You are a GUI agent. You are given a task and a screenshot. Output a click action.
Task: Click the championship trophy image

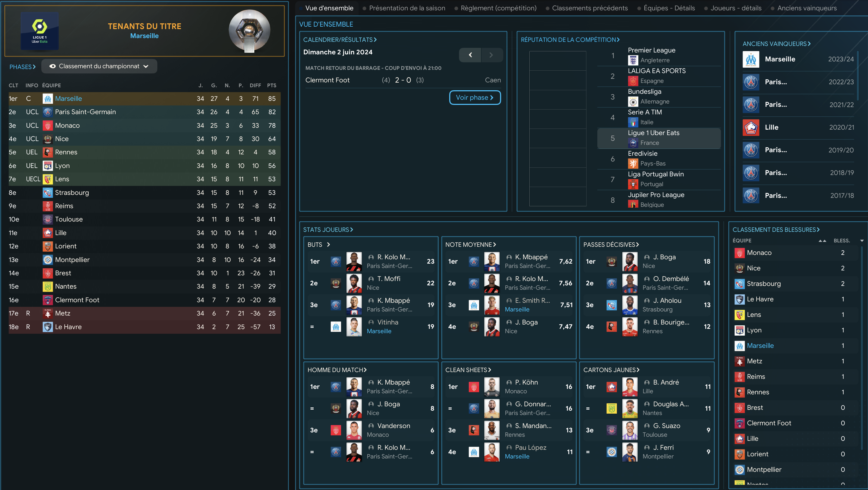[x=249, y=31]
